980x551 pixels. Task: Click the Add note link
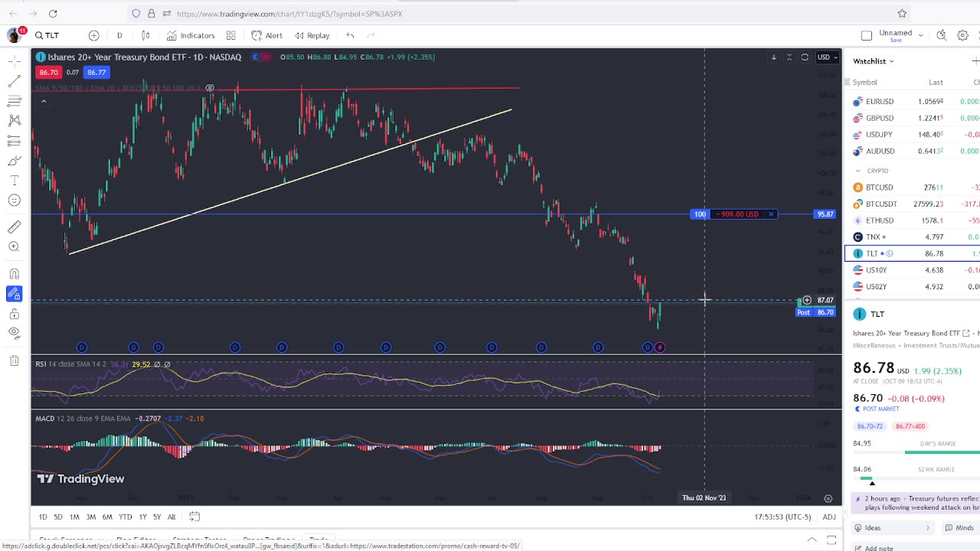pos(874,548)
